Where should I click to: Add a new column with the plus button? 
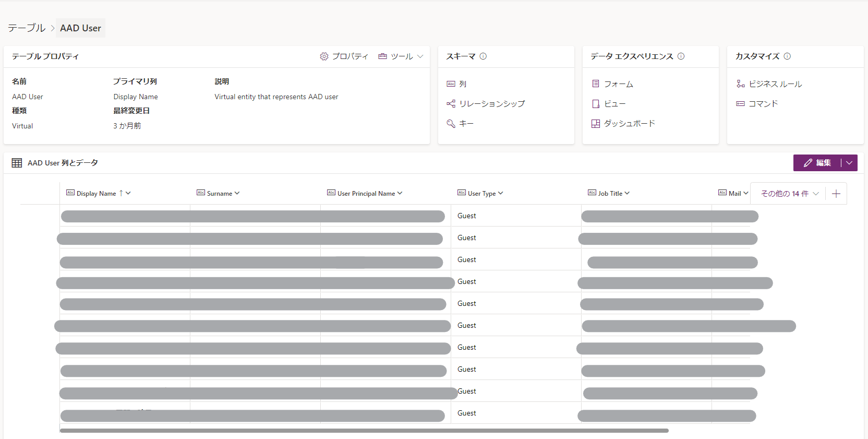pos(836,194)
